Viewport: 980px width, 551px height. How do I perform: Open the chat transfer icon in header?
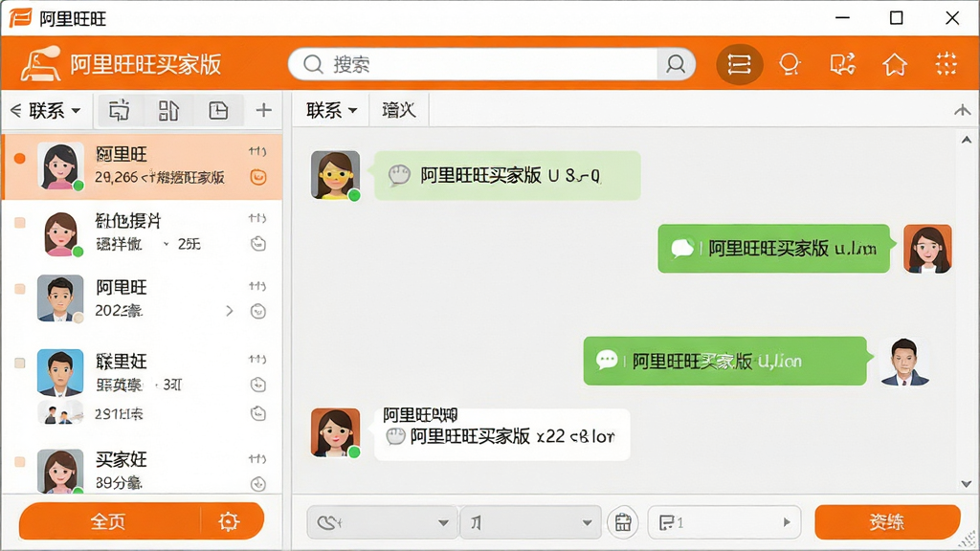[842, 64]
